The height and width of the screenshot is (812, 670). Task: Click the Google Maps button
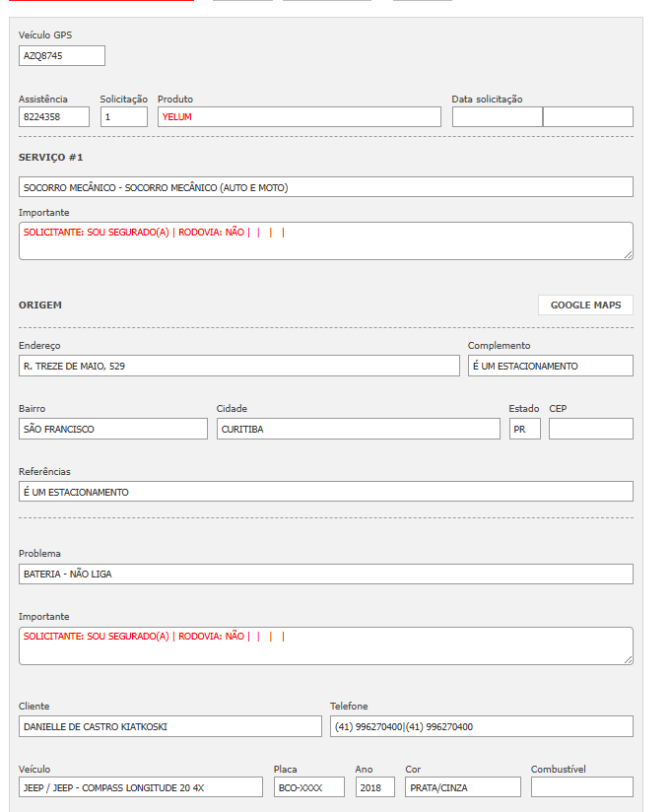pyautogui.click(x=585, y=305)
